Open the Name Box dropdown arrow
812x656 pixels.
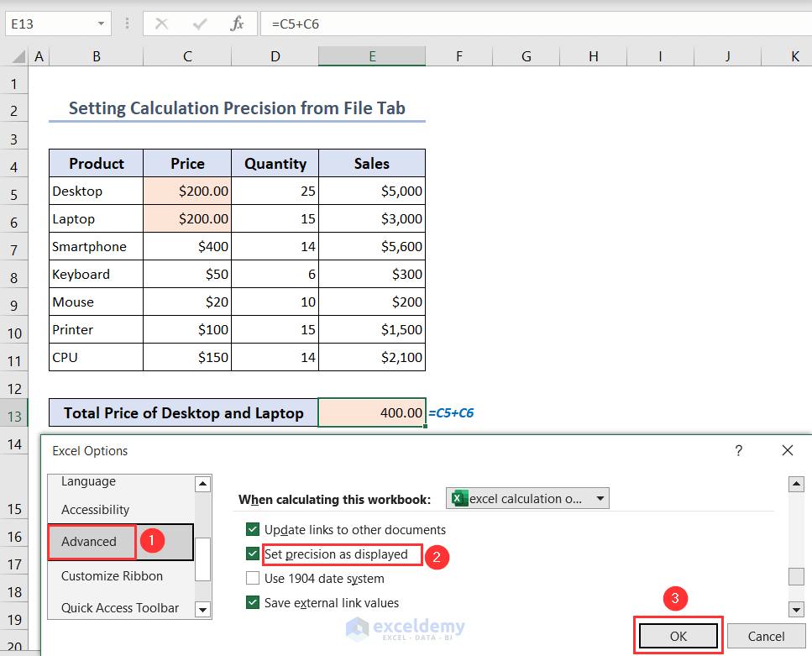point(101,24)
